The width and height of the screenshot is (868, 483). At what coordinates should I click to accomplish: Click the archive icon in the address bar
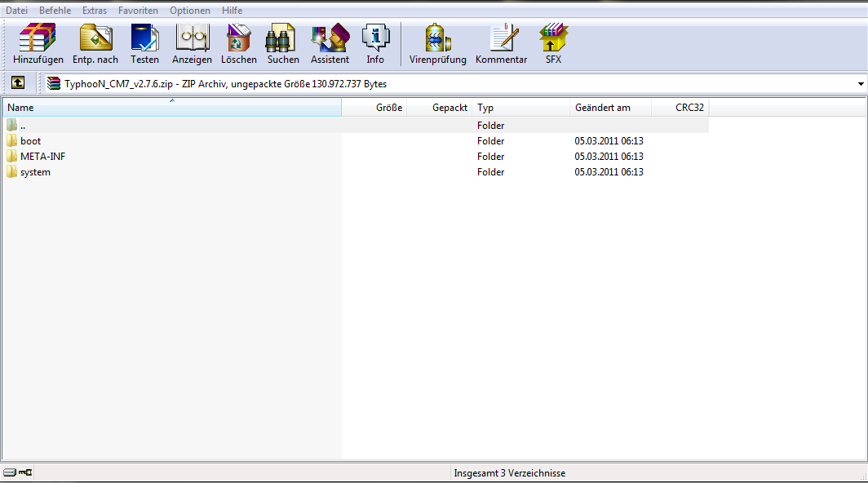click(x=54, y=84)
